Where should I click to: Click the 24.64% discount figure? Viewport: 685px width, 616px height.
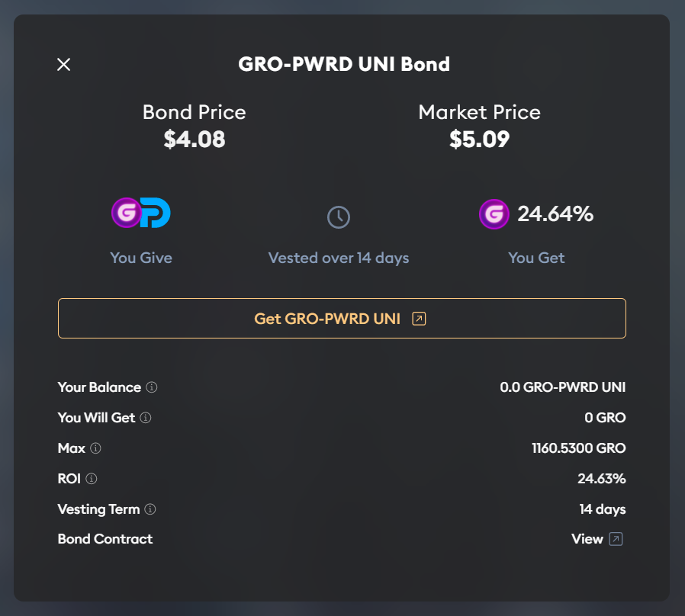point(555,214)
